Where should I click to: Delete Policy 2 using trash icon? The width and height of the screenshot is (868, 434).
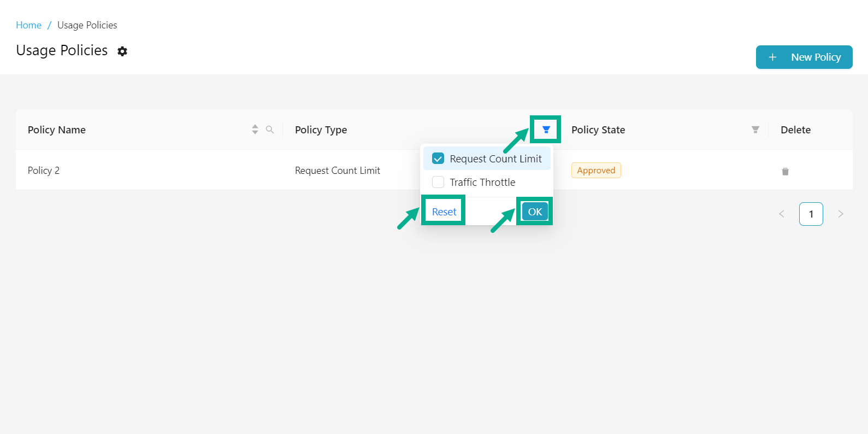pyautogui.click(x=785, y=171)
